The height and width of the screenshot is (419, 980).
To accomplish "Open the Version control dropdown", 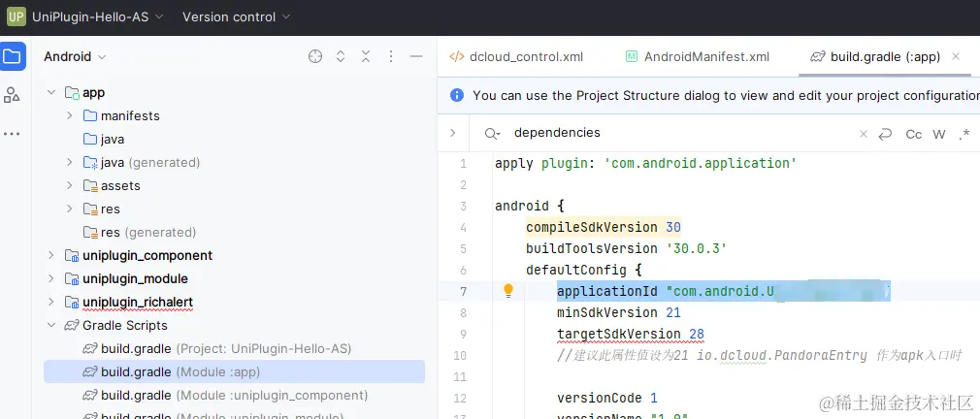I will pos(236,16).
